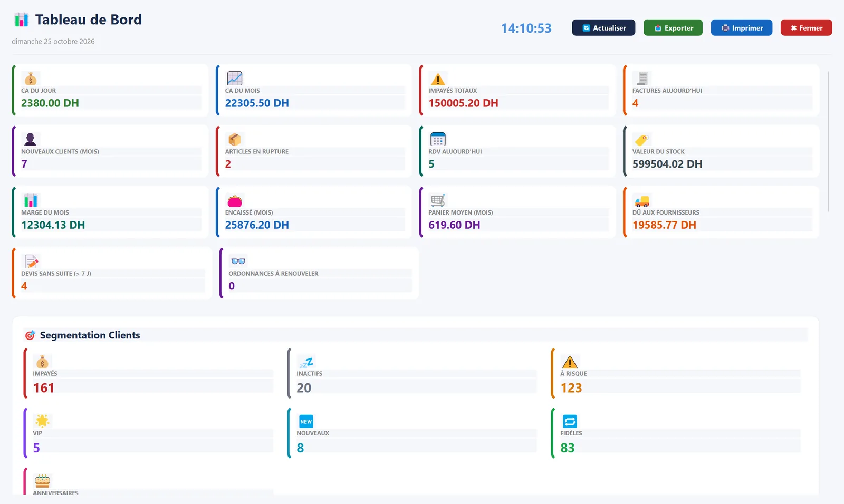Click the star icon in VIP segment

tap(42, 421)
